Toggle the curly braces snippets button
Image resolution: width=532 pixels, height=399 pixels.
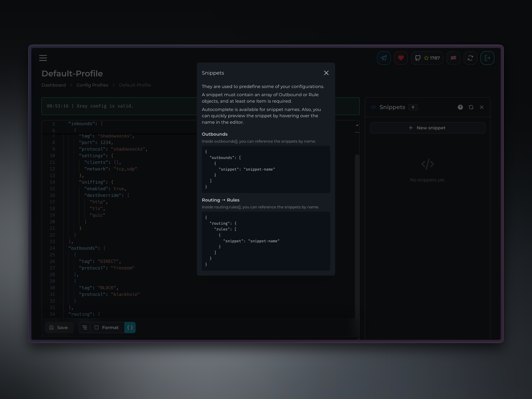coord(130,328)
